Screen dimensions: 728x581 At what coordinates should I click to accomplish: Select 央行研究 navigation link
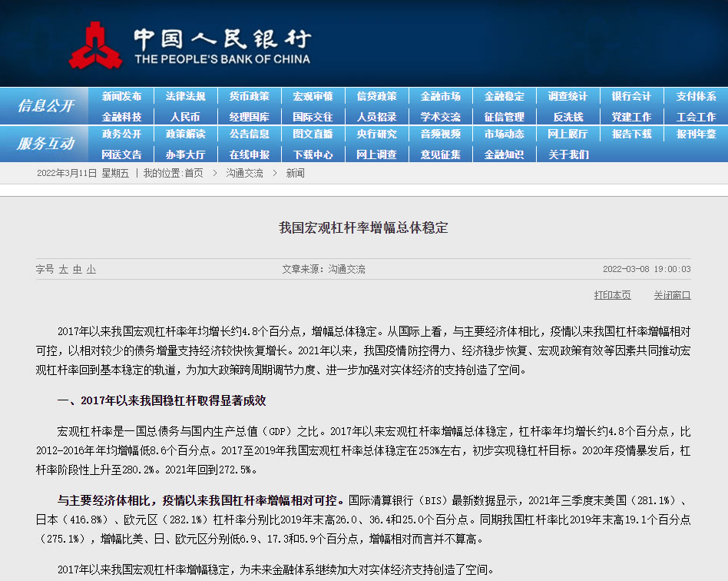click(x=376, y=134)
